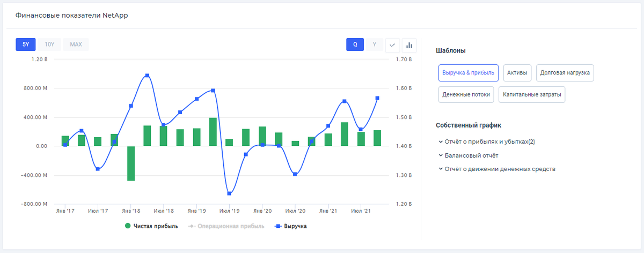The height and width of the screenshot is (253, 644).
Task: Select the Капитальные затраты template
Action: [x=531, y=95]
